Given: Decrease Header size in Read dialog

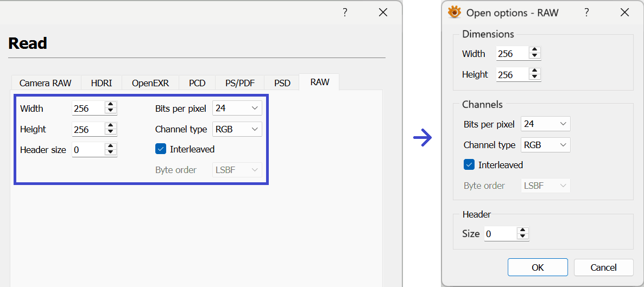Looking at the screenshot, I should click(x=111, y=153).
